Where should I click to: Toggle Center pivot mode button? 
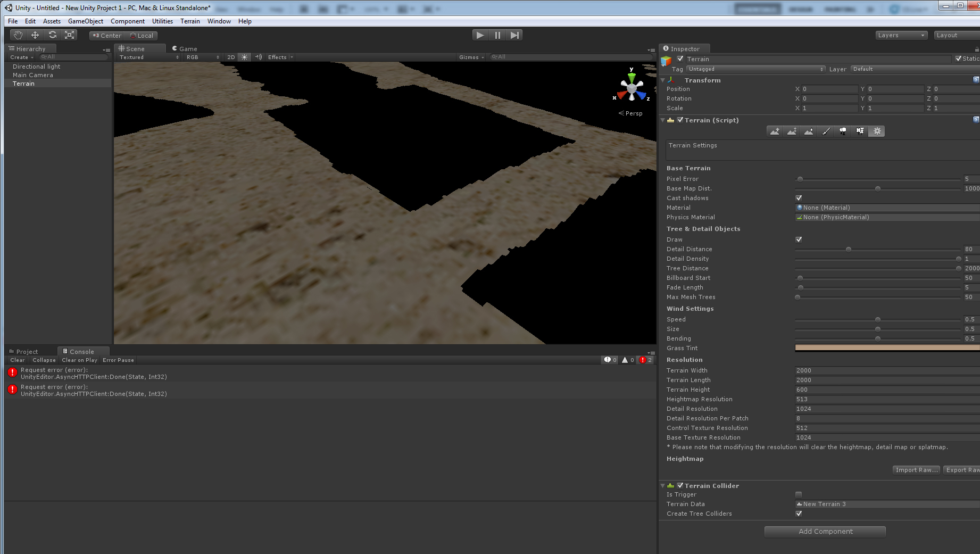pos(107,36)
